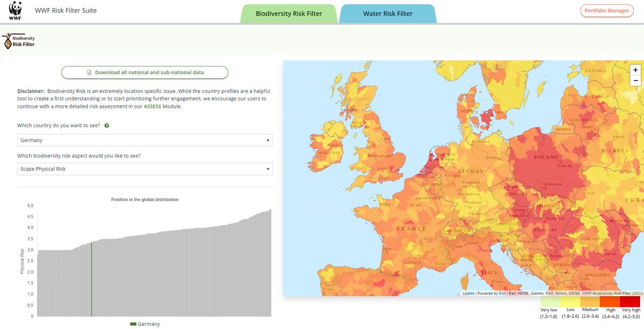
Task: Click the Medium legend color swatch
Action: [590, 302]
